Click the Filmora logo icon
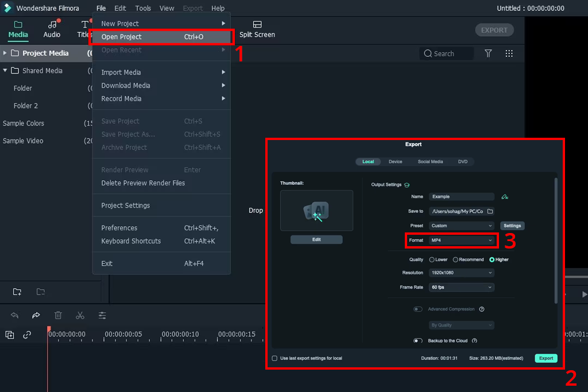The height and width of the screenshot is (392, 588). tap(7, 8)
